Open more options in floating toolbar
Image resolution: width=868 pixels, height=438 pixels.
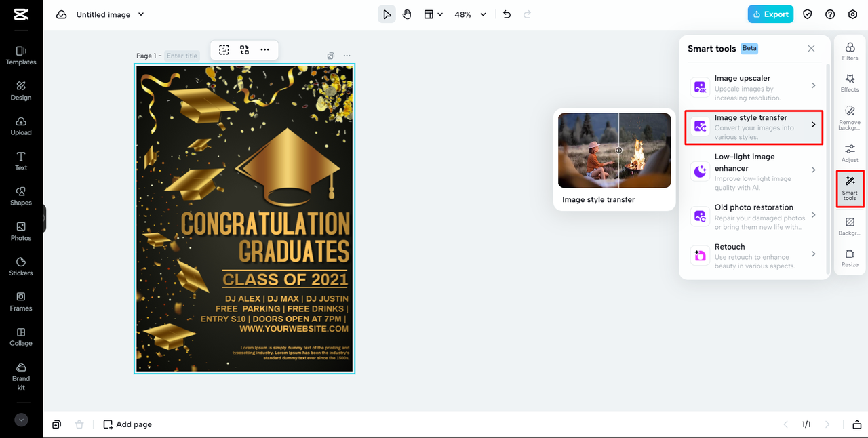coord(264,49)
